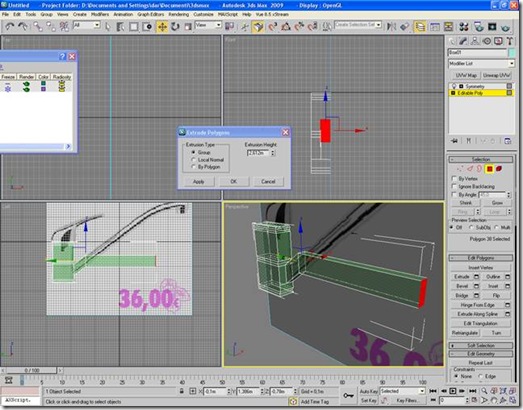Enable Ignore Backfacing checkbox
Image resolution: width=523 pixels, height=410 pixels.
pyautogui.click(x=454, y=186)
